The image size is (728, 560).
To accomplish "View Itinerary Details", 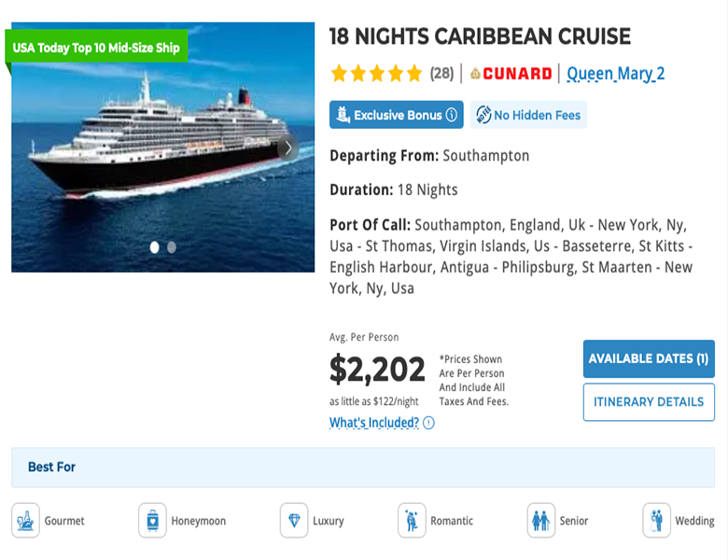I will pos(649,402).
